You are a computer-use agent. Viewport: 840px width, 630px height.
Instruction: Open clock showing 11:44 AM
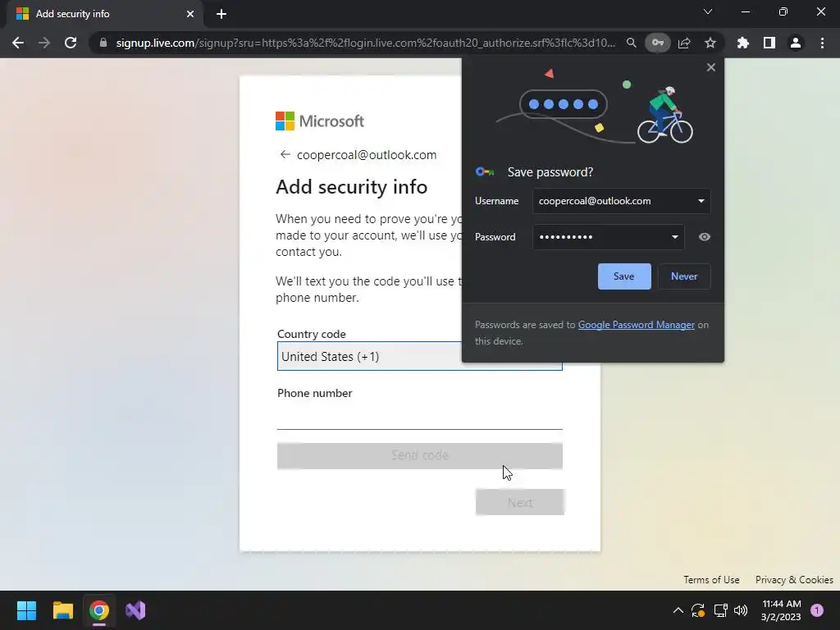(x=781, y=610)
